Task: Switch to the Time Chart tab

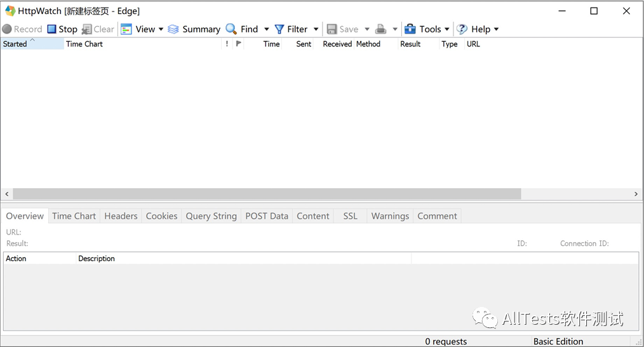Action: 74,216
